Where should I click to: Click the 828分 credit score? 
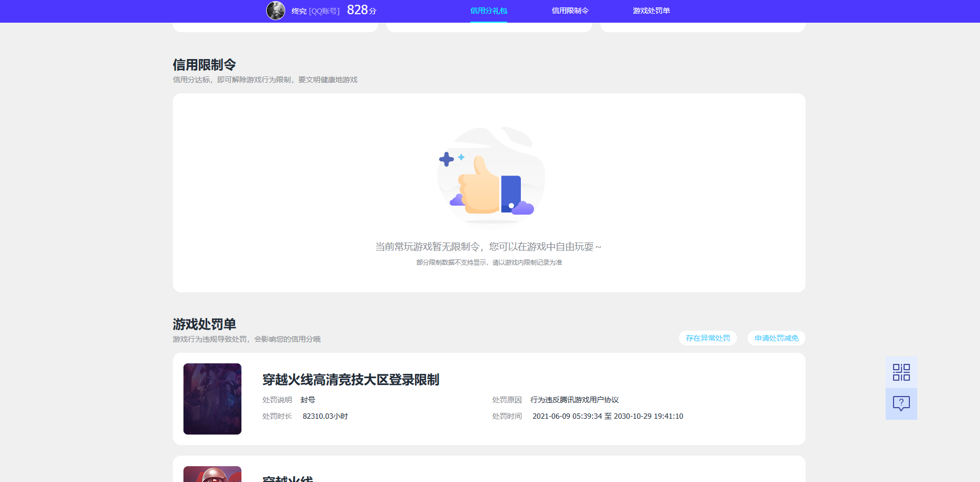(x=362, y=10)
